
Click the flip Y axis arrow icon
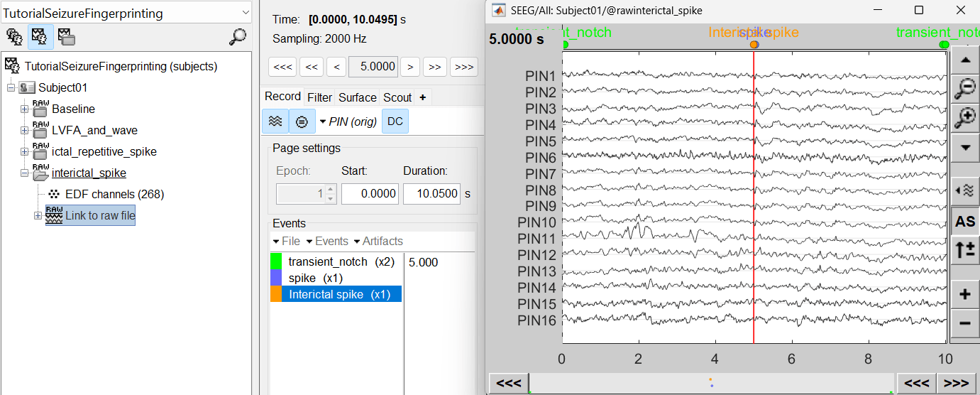[964, 249]
